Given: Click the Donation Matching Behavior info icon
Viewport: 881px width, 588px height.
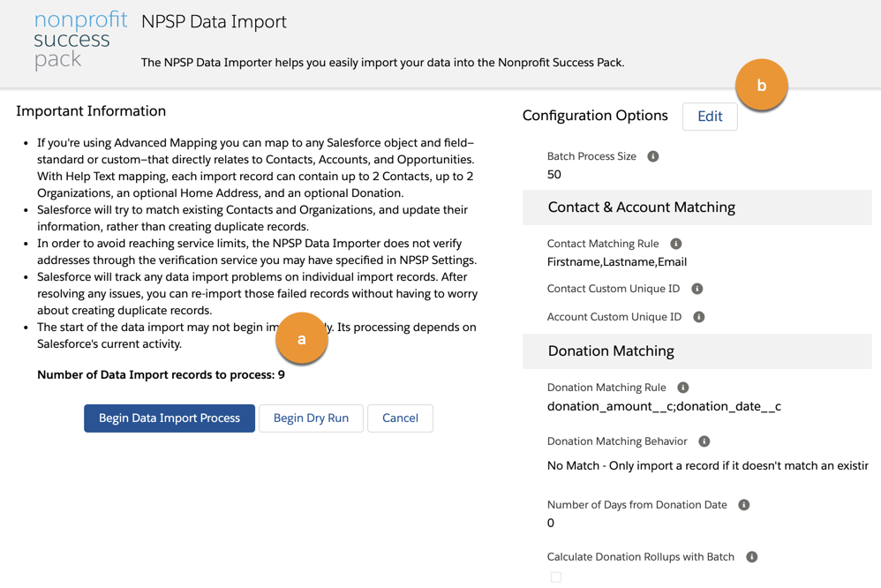Looking at the screenshot, I should [703, 441].
